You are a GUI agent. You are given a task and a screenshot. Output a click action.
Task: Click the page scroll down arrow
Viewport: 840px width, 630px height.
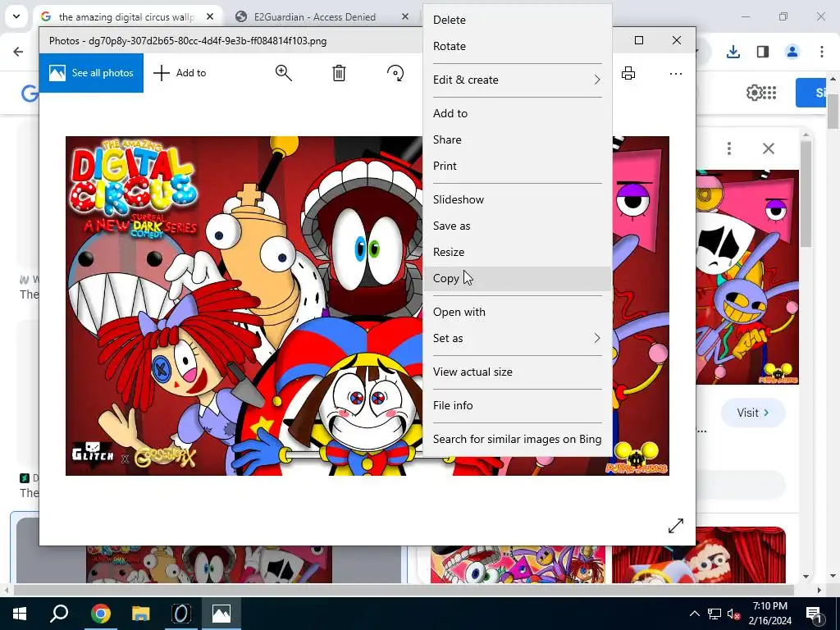pos(833,577)
